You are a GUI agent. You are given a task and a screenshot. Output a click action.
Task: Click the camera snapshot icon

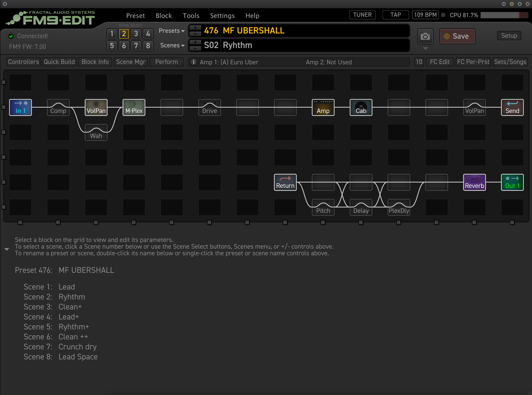(x=425, y=36)
